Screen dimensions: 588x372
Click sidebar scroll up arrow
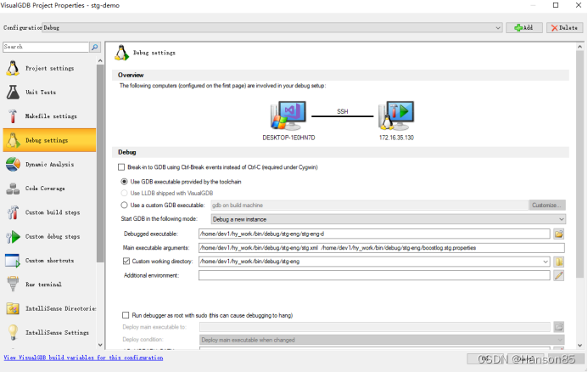coord(100,61)
